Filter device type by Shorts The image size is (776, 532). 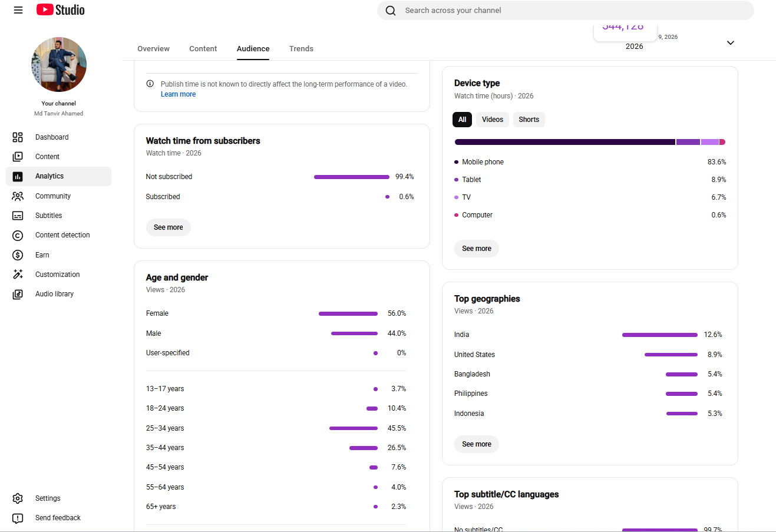[x=529, y=120]
